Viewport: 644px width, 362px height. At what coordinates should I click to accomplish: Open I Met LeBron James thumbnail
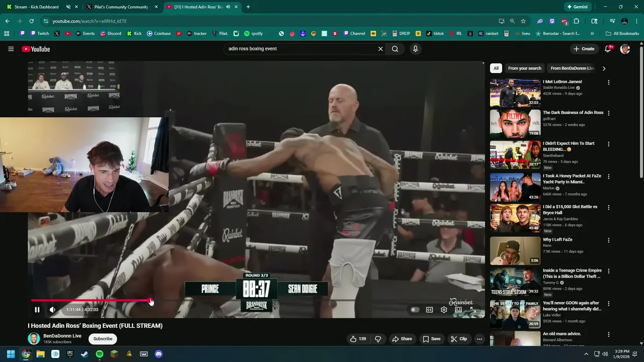pyautogui.click(x=515, y=93)
